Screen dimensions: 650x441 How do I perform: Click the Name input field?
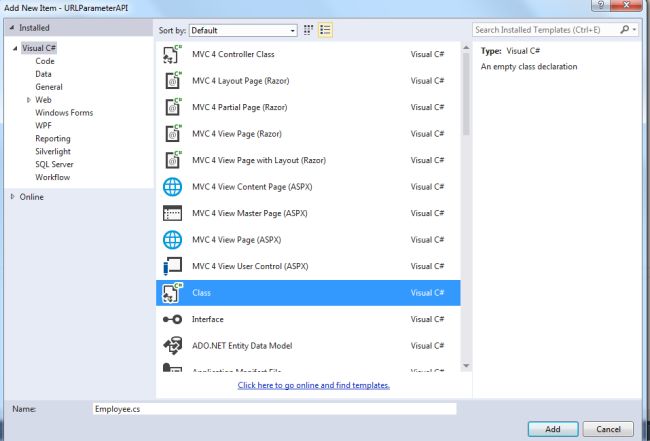(274, 409)
